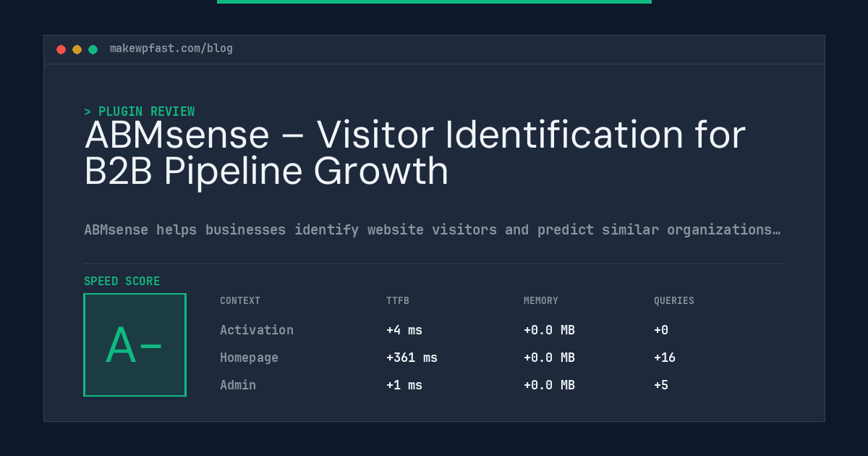Select the Homepage row label
The image size is (868, 456).
click(x=249, y=358)
